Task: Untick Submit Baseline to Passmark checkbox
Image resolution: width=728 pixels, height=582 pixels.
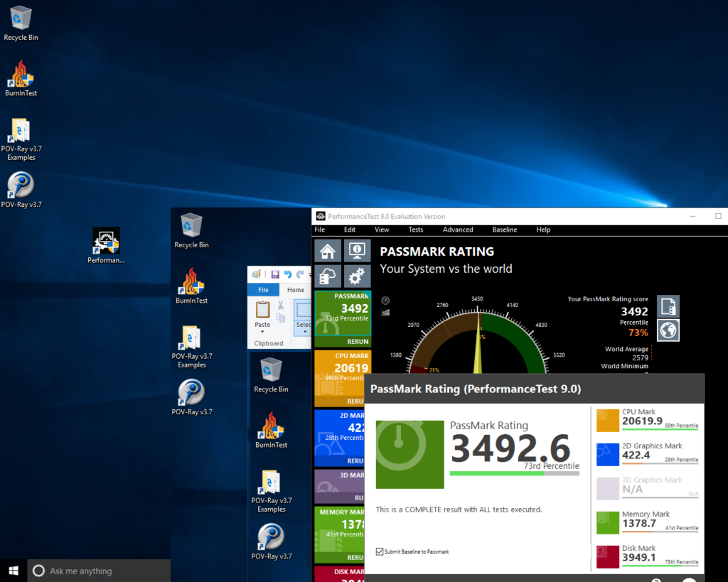Action: click(x=380, y=551)
